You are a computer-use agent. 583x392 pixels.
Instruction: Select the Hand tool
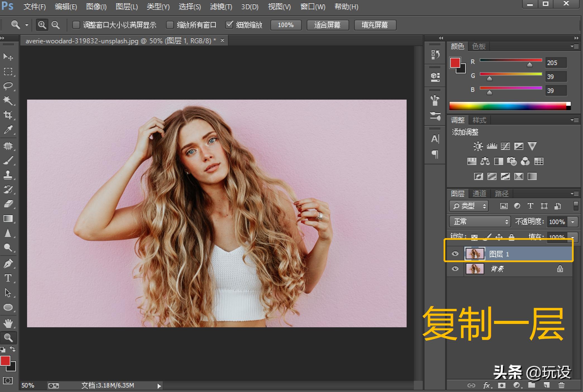click(x=8, y=323)
